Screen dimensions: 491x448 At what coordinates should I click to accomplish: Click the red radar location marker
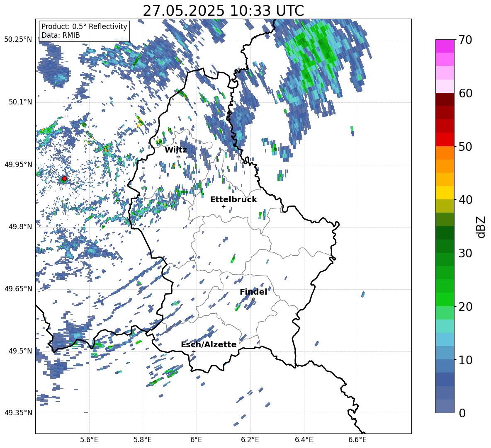coord(64,179)
